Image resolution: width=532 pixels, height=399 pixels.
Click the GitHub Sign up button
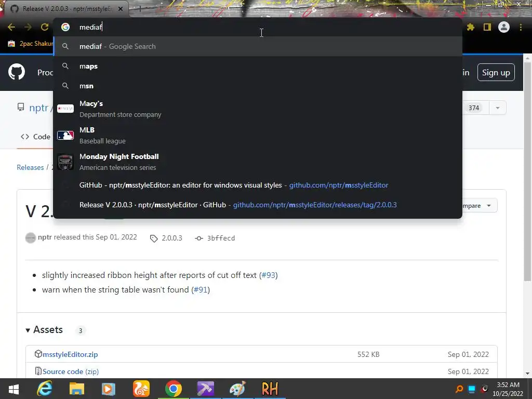[x=496, y=72]
